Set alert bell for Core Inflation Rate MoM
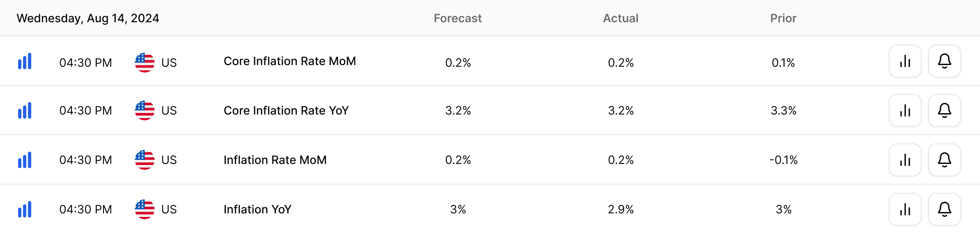The height and width of the screenshot is (234, 980). [944, 61]
